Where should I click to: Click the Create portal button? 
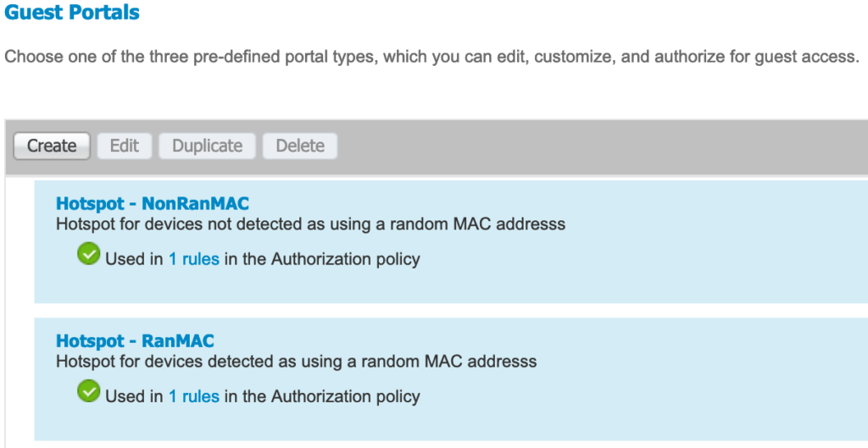pyautogui.click(x=52, y=146)
